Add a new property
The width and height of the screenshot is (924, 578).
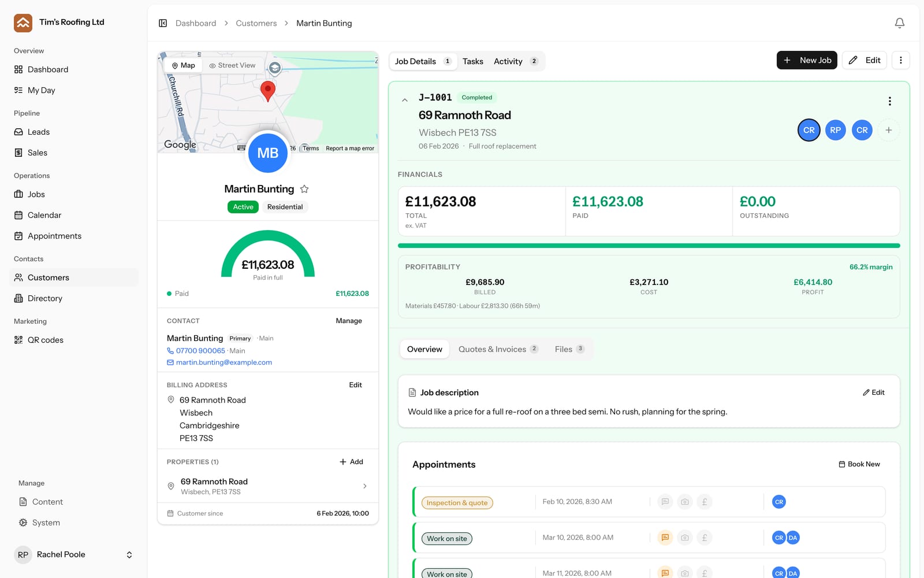point(351,462)
